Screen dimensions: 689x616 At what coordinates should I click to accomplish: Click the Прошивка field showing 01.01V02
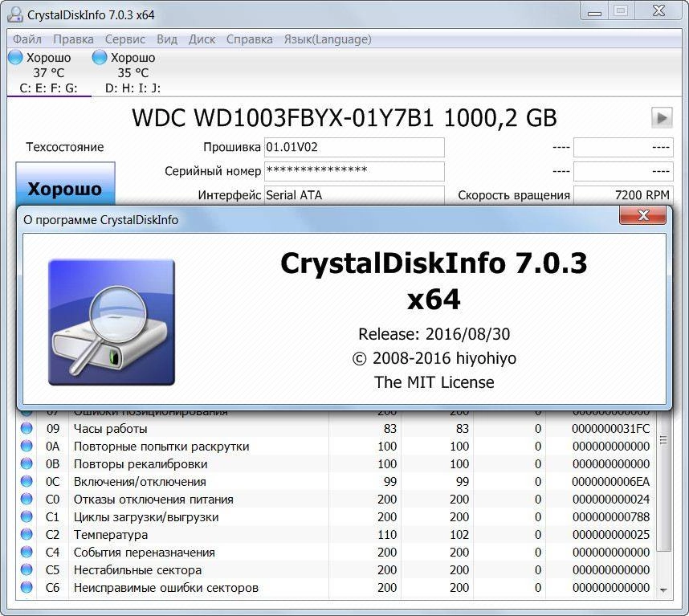[x=354, y=147]
